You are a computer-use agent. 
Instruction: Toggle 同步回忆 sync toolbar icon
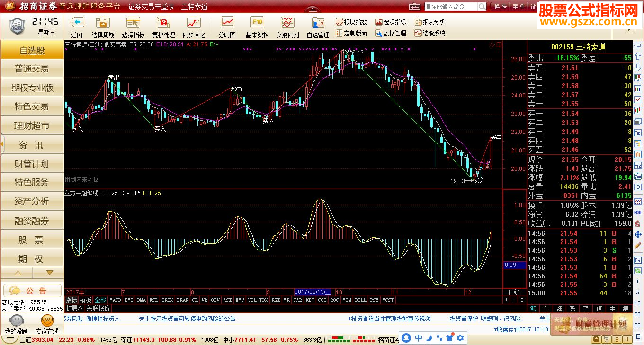(194, 22)
